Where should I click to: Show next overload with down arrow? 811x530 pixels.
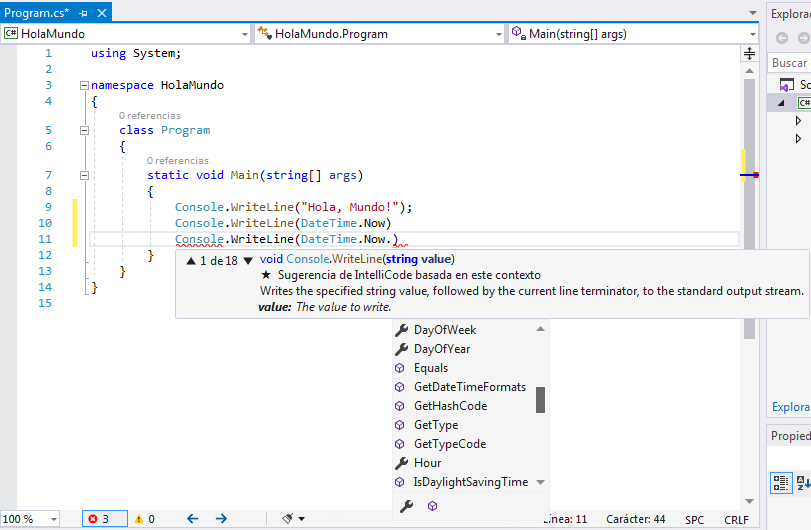click(x=248, y=260)
